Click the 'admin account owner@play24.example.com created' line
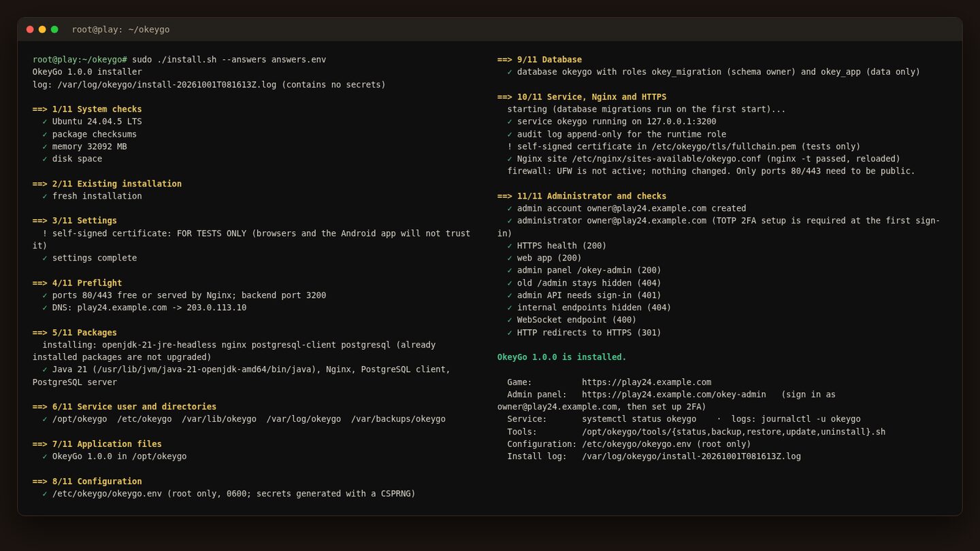The image size is (980, 551). point(627,208)
